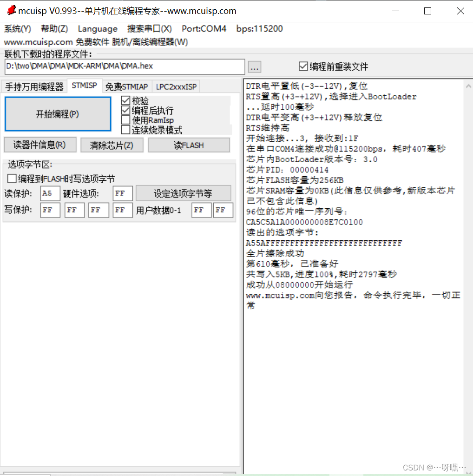
Task: Click log line 芯片FLASH容量为256KB
Action: point(295,180)
